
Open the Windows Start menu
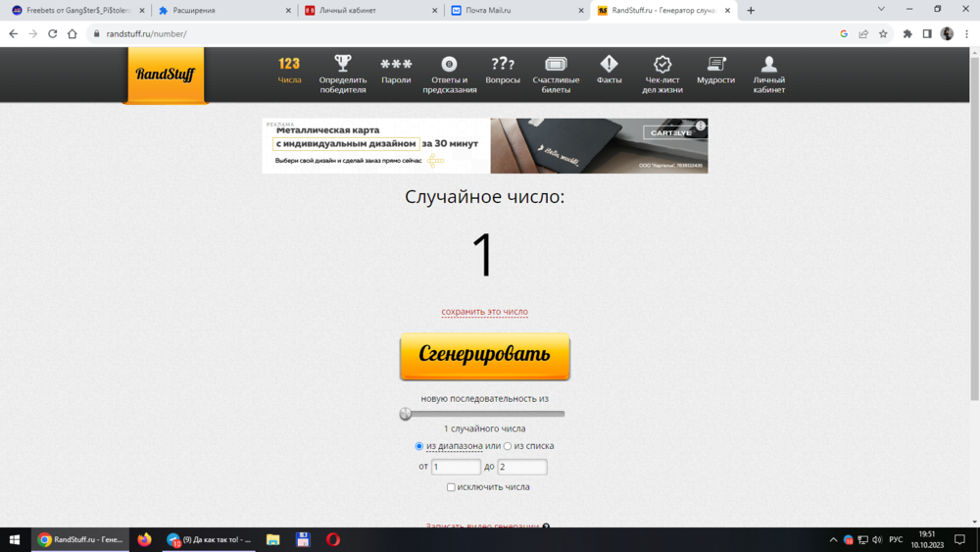point(15,539)
